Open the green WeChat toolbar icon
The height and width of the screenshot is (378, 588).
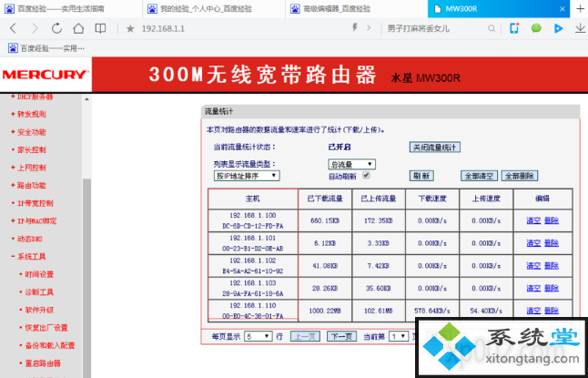pos(536,28)
